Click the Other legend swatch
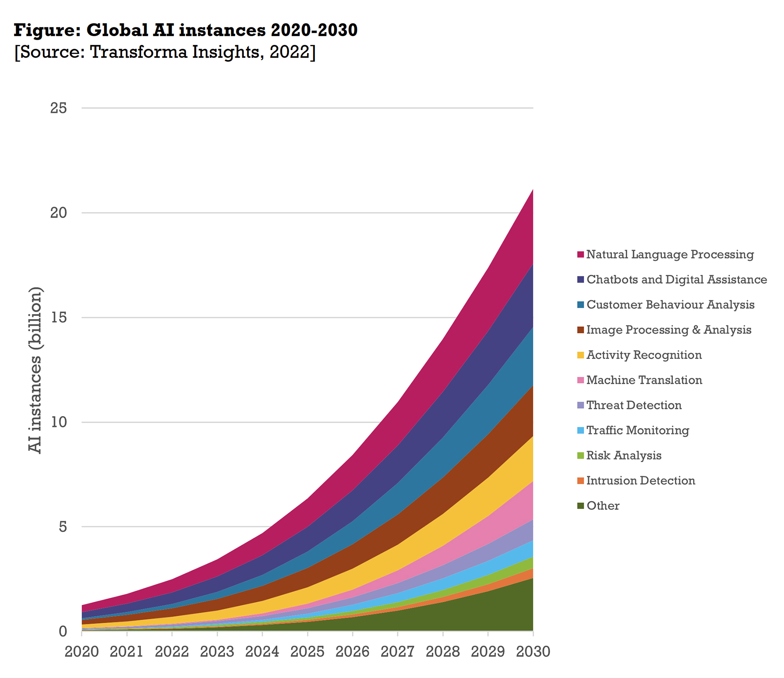This screenshot has width=784, height=678. [580, 506]
